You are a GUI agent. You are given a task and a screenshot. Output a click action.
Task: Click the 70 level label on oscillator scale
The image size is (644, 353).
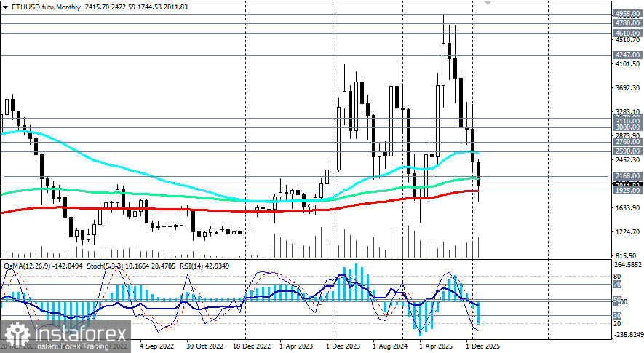click(x=617, y=285)
